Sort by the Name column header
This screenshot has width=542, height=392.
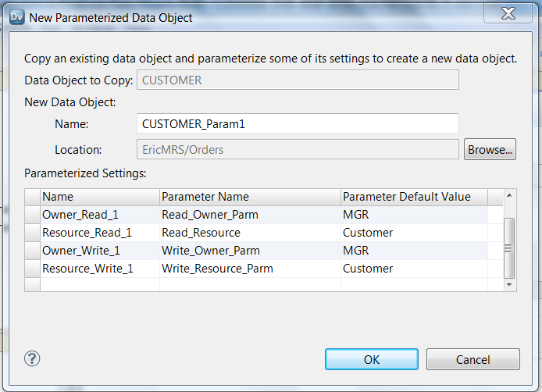[100, 197]
